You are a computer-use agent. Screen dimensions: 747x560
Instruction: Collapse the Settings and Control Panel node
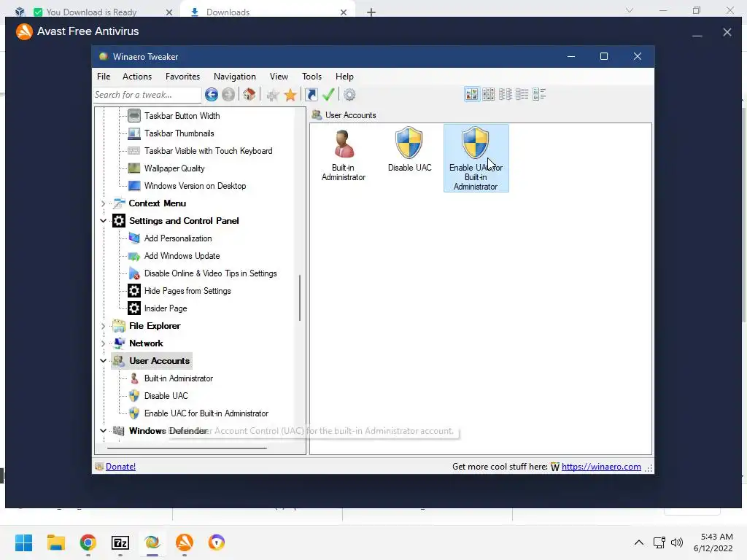click(x=103, y=221)
